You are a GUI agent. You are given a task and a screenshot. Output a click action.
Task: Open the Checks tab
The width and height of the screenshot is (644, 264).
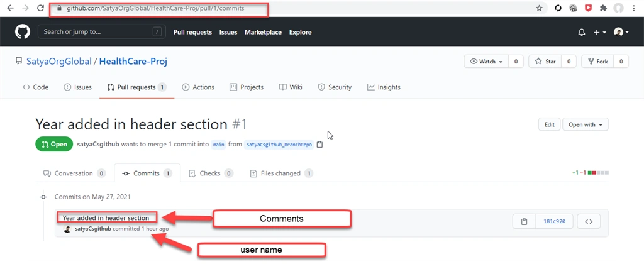tap(211, 173)
